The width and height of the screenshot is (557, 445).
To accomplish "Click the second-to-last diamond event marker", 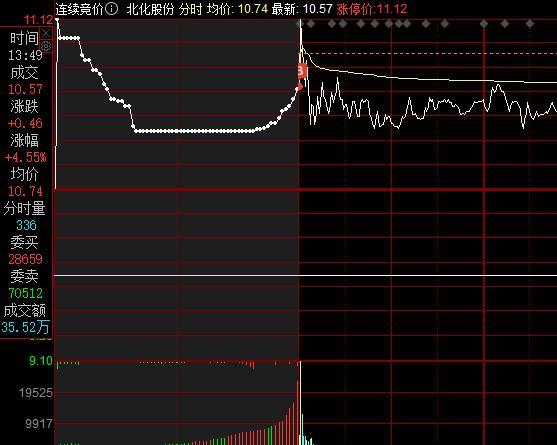I will click(x=505, y=24).
